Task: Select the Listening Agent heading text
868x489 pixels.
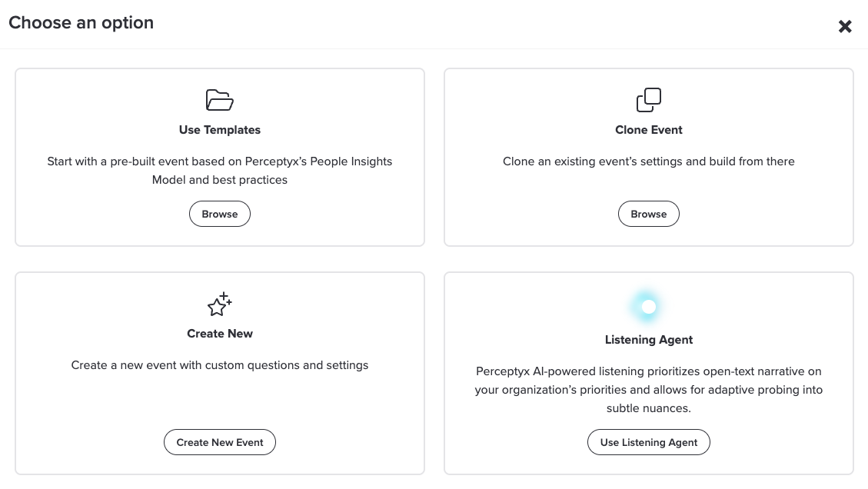Action: tap(649, 340)
